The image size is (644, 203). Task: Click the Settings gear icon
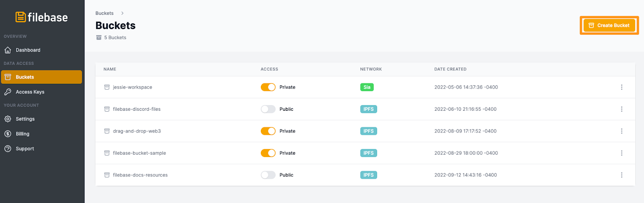click(x=8, y=119)
